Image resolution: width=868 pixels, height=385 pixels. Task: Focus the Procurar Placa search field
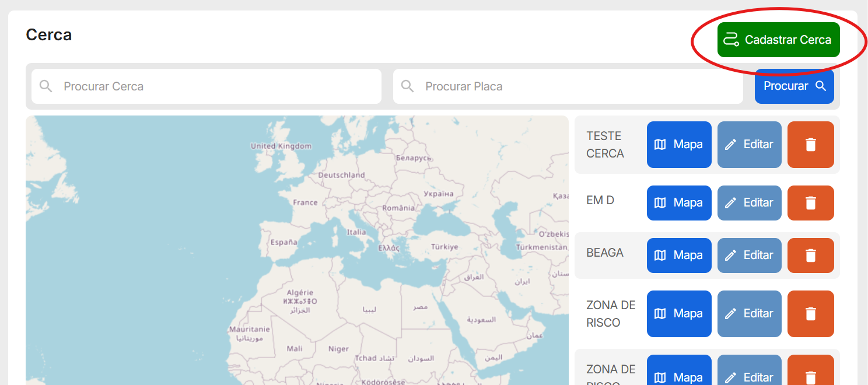click(577, 86)
